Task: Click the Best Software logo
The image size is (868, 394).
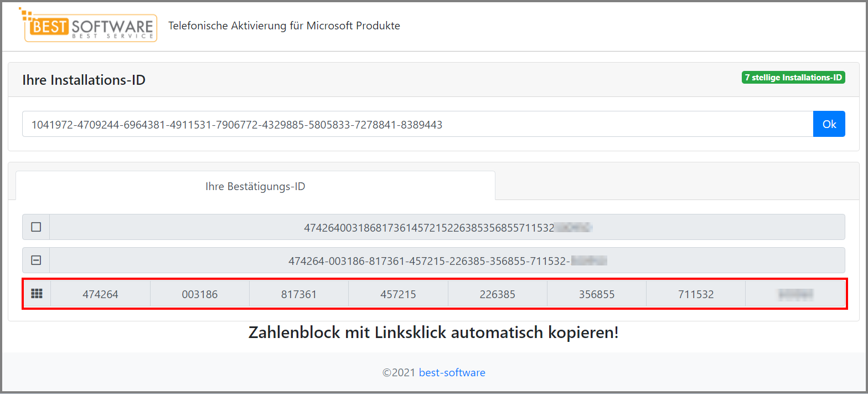Action: click(89, 26)
